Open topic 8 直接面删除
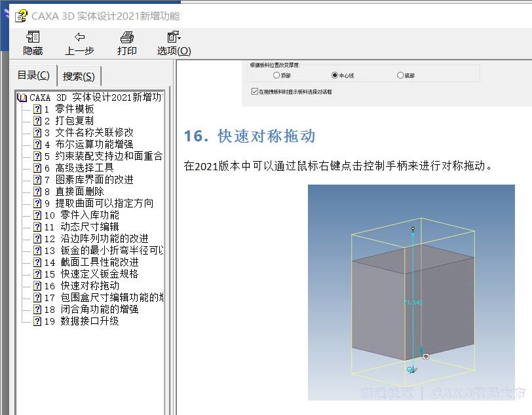 74,192
